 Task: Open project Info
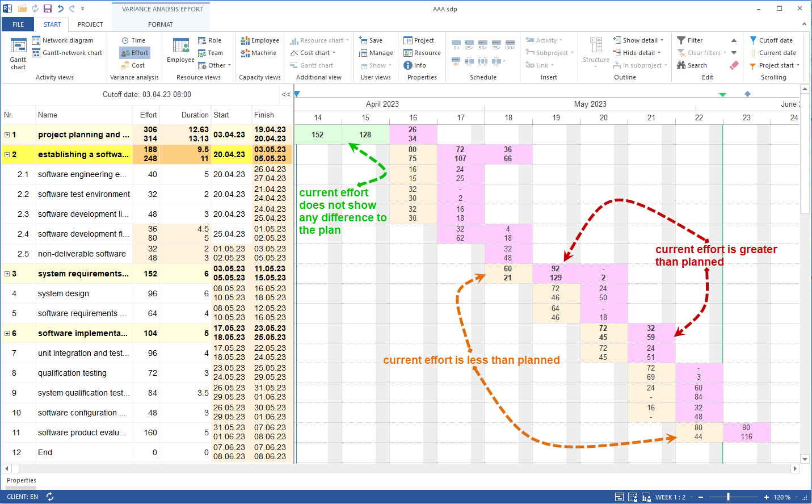(x=415, y=65)
